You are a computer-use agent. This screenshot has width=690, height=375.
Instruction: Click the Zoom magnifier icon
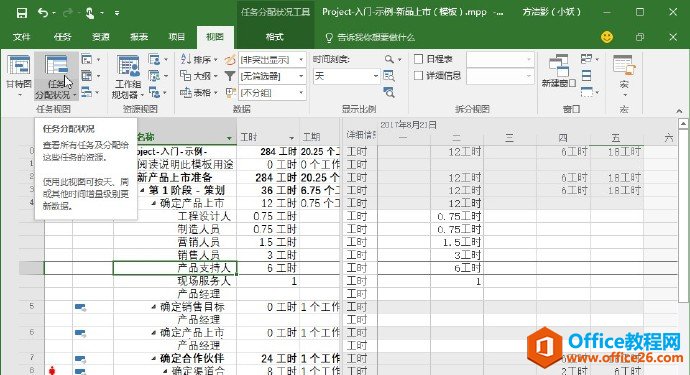(389, 59)
